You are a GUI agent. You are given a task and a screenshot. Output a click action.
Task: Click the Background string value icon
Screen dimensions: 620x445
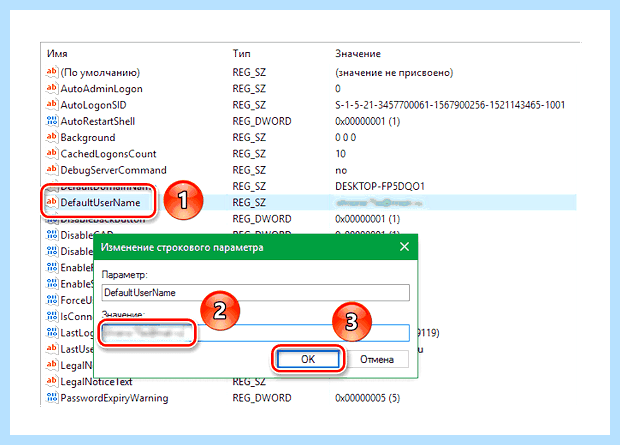[x=51, y=137]
